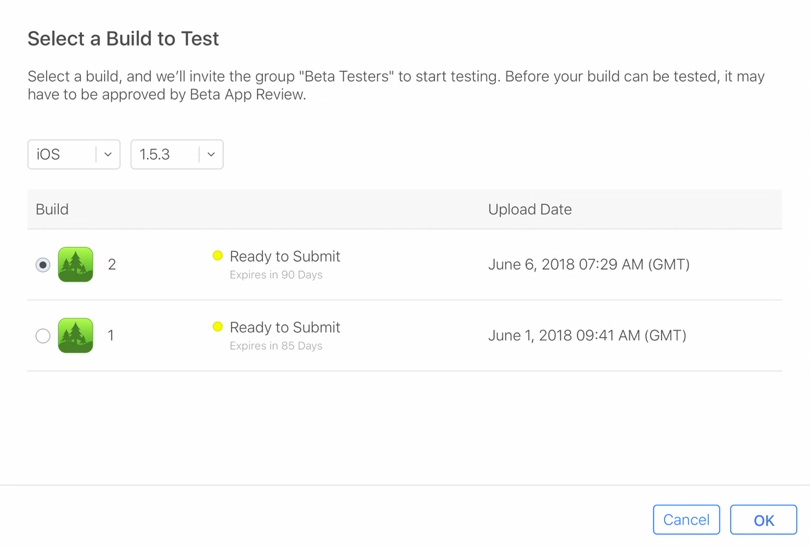Select the build 1 radio button
The image size is (810, 548).
[43, 336]
